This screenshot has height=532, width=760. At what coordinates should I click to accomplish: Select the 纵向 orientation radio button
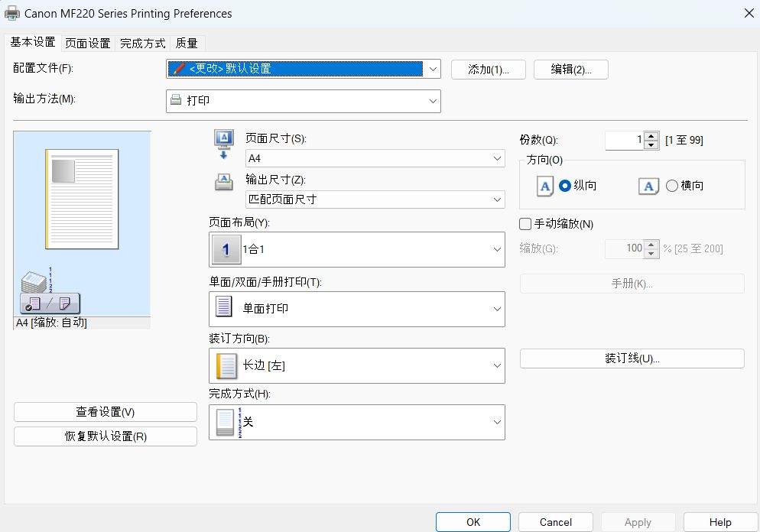click(564, 185)
